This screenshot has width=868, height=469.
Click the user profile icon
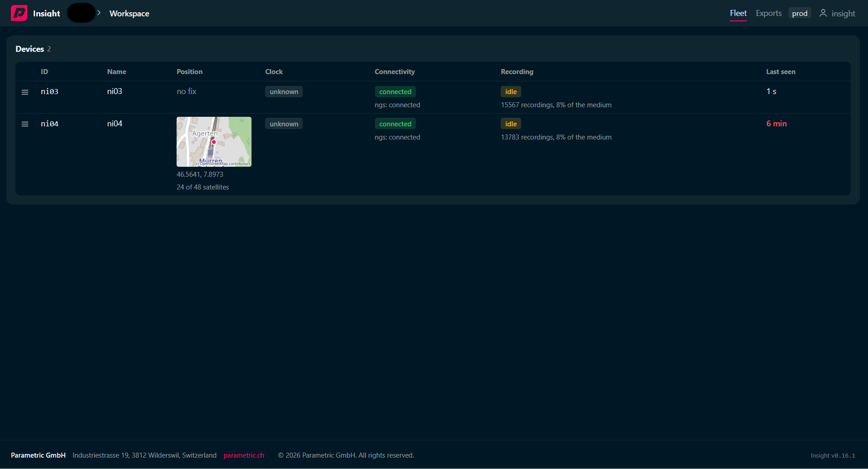(x=823, y=13)
